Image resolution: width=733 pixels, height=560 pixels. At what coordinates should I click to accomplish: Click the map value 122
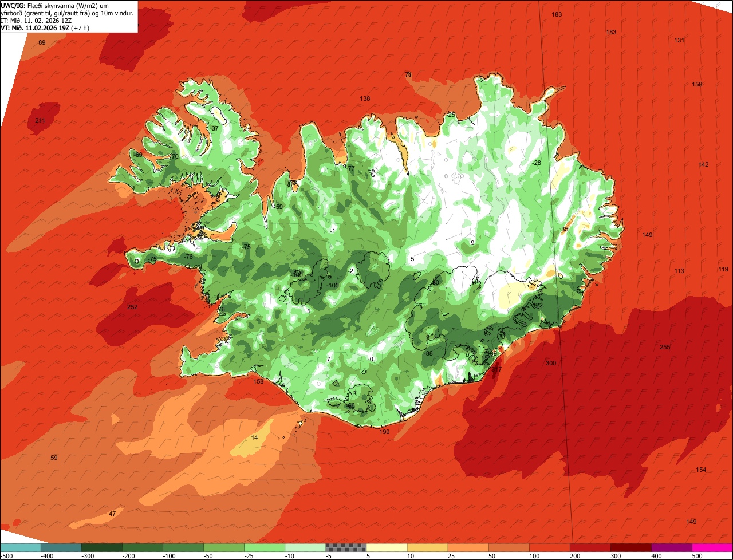[537, 306]
